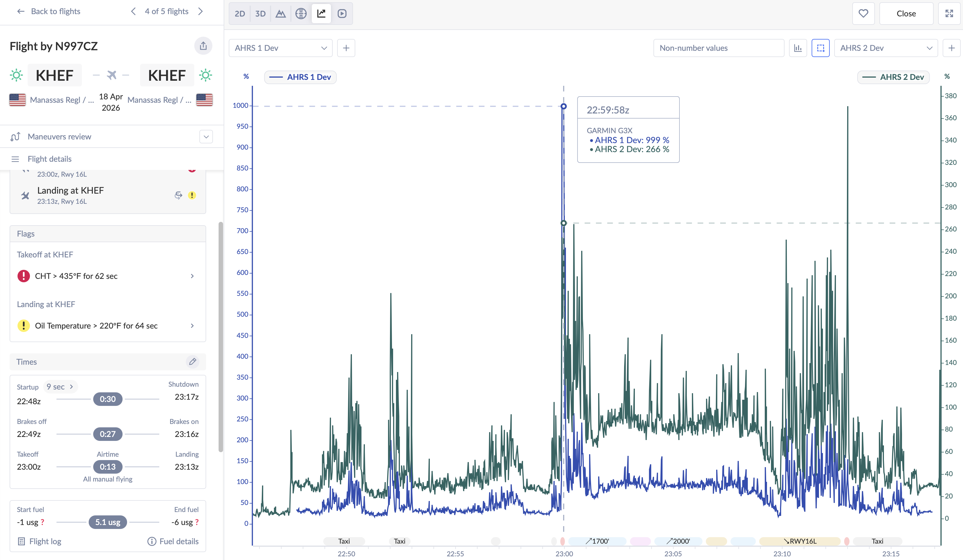
Task: Click the 5.1 usg fuel used pill
Action: [x=108, y=522]
